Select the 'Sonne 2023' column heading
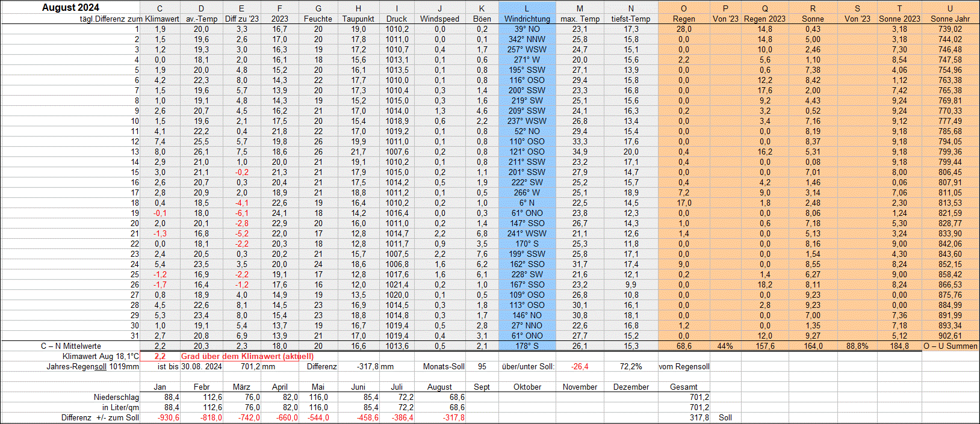 (x=899, y=19)
